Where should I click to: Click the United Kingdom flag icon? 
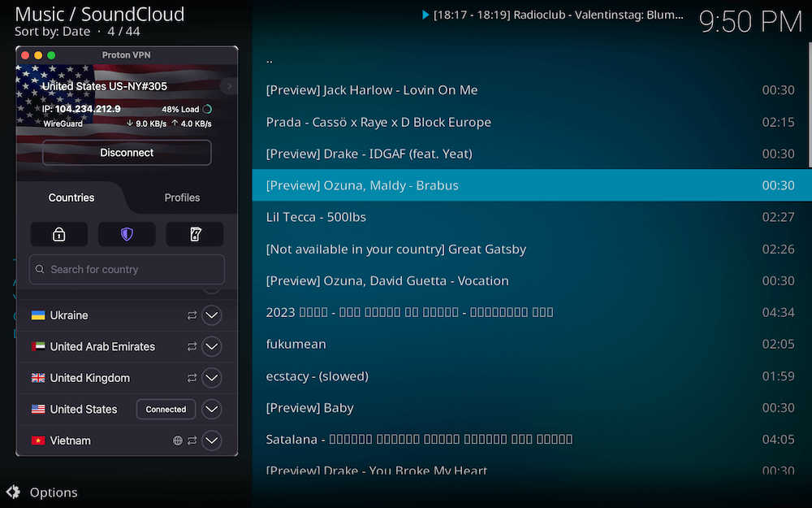click(38, 378)
